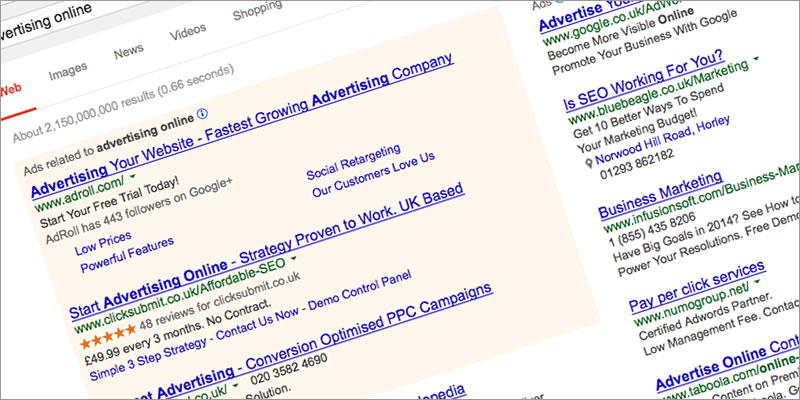Image resolution: width=800 pixels, height=400 pixels.
Task: Expand the arrow beside bluebeagle.co.uk/Marketing
Action: click(756, 59)
